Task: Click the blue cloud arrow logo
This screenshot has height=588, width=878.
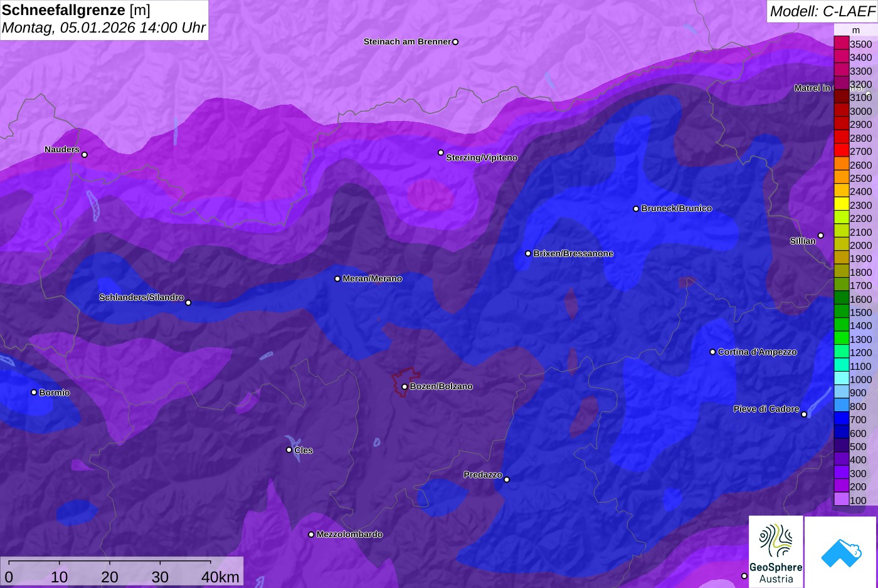Action: coord(840,553)
